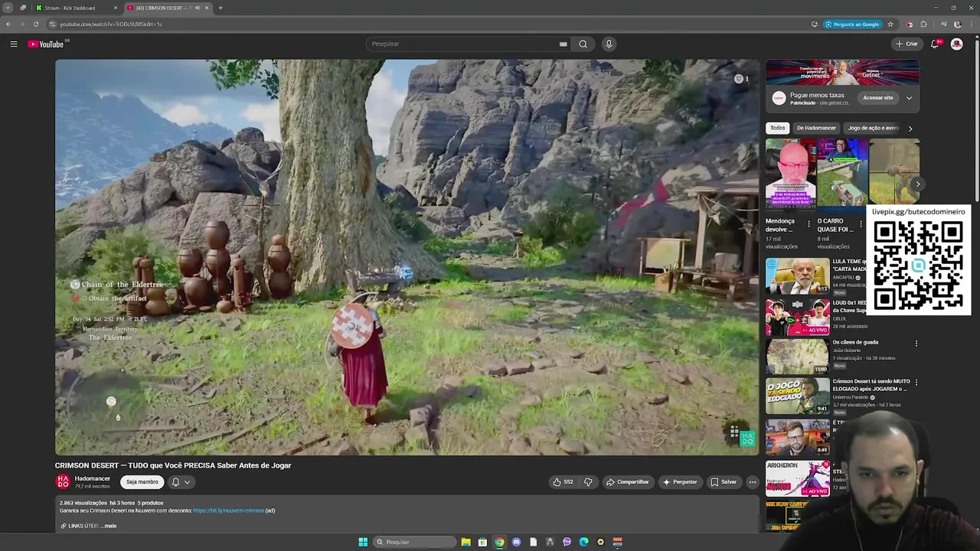Viewport: 980px width, 551px height.
Task: Start voice search with the microphone icon
Action: point(609,44)
